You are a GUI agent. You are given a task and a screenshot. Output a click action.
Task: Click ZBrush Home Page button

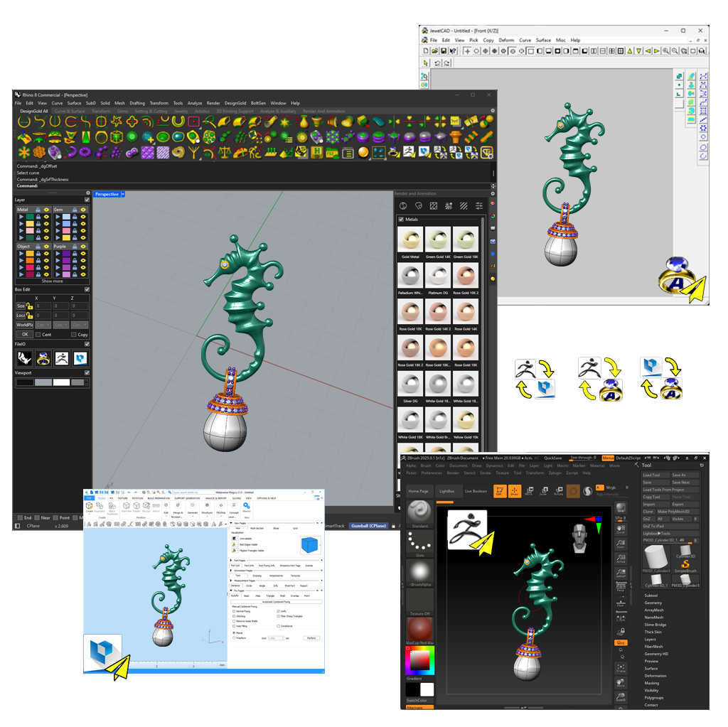[x=418, y=490]
